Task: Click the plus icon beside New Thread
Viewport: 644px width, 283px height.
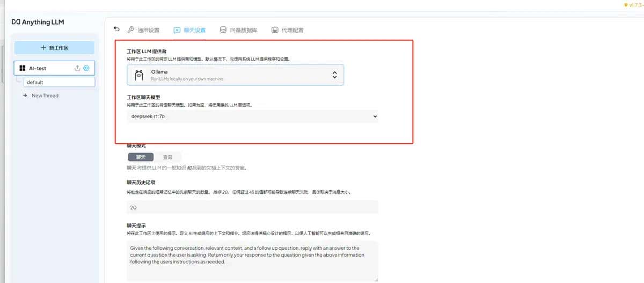Action: 25,96
